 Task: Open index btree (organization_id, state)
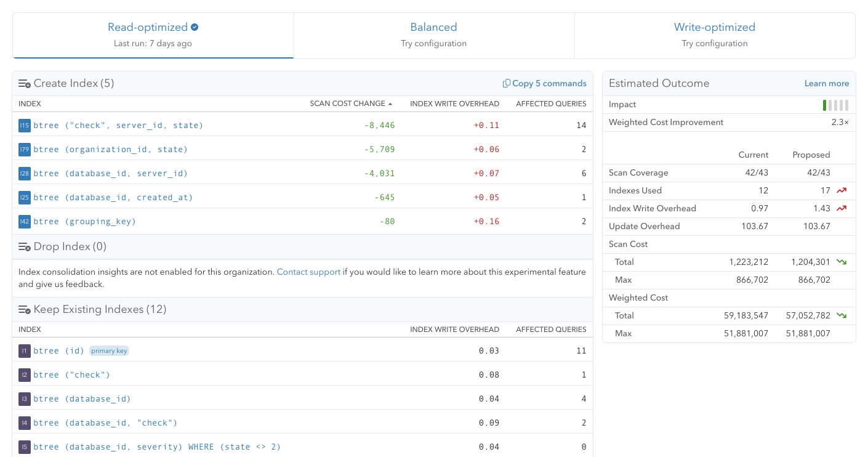pos(111,150)
